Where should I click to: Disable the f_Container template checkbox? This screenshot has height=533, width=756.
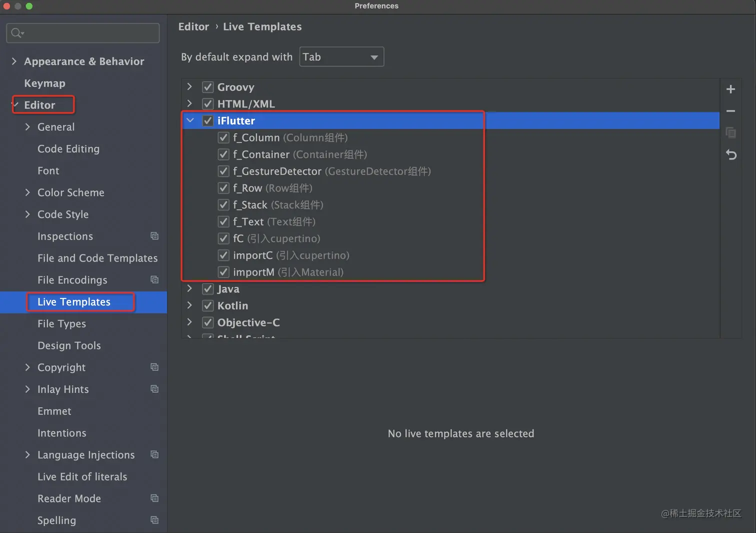pyautogui.click(x=223, y=154)
